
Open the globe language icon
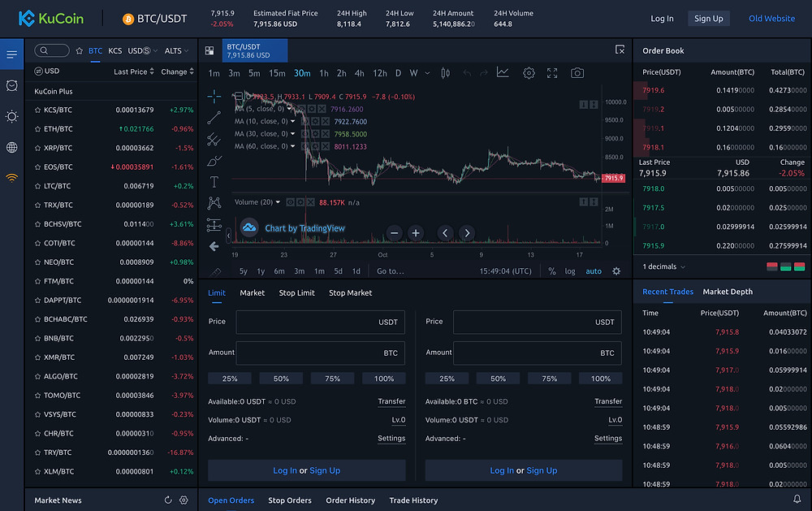tap(11, 148)
